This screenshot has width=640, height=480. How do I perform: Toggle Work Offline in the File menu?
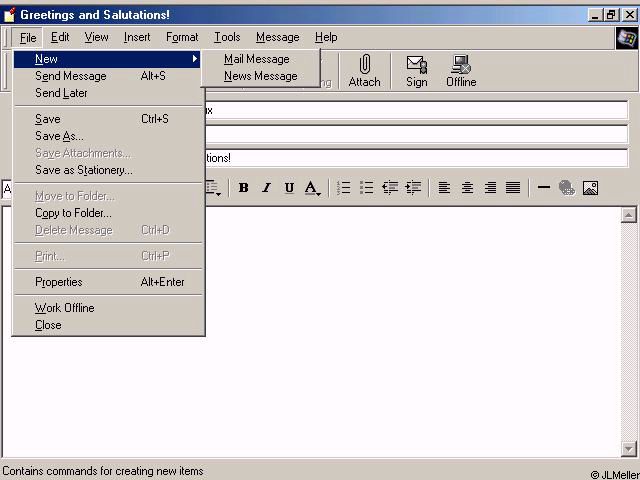coord(108,308)
